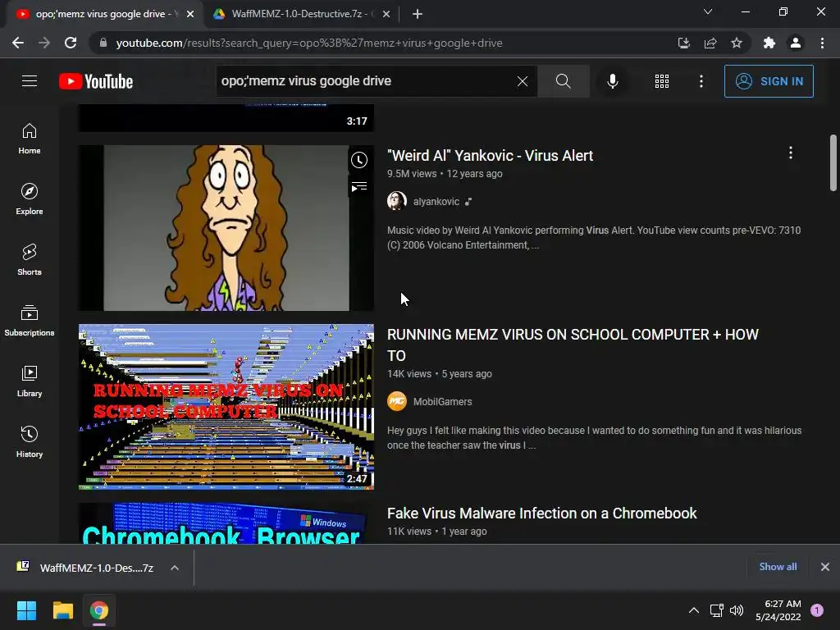Open File Explorer from taskbar
Viewport: 840px width, 630px height.
pyautogui.click(x=62, y=610)
